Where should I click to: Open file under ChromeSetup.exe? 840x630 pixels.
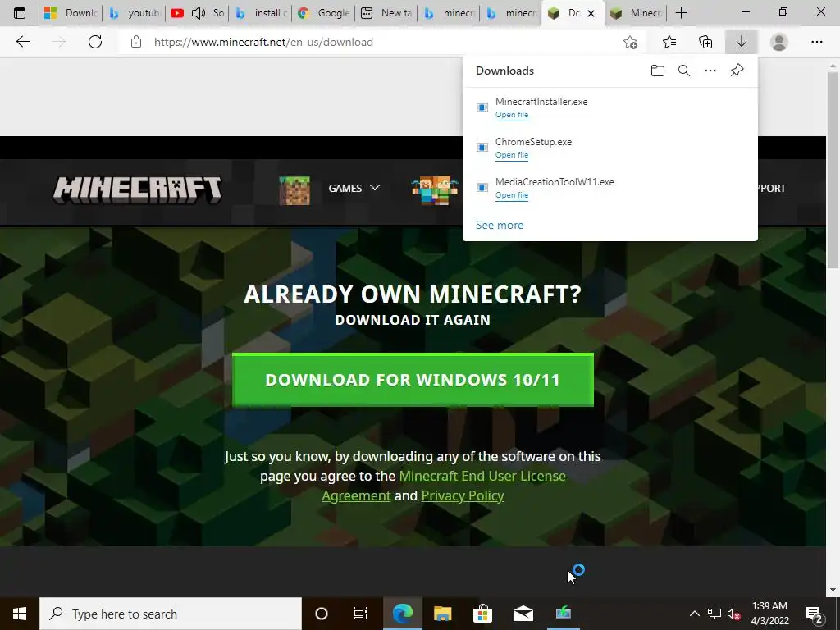[x=512, y=155]
